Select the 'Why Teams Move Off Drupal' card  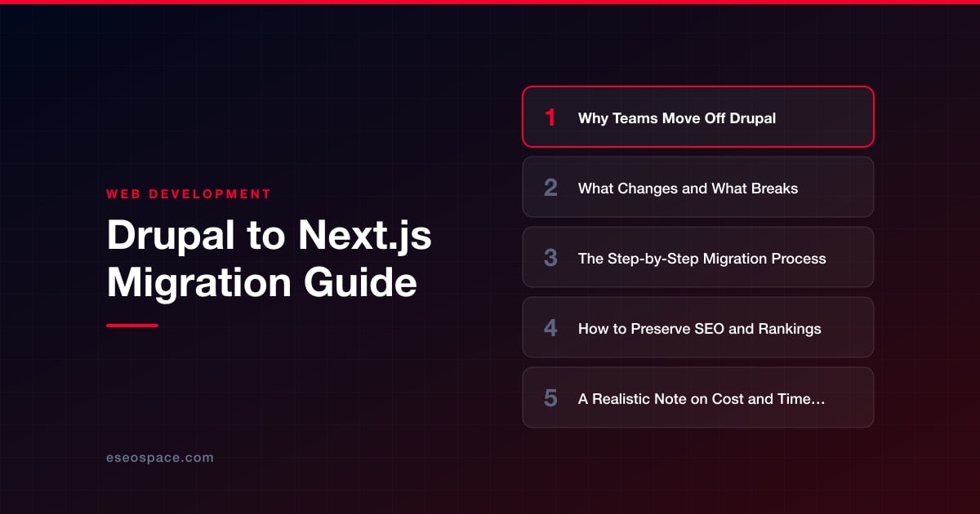pyautogui.click(x=698, y=117)
